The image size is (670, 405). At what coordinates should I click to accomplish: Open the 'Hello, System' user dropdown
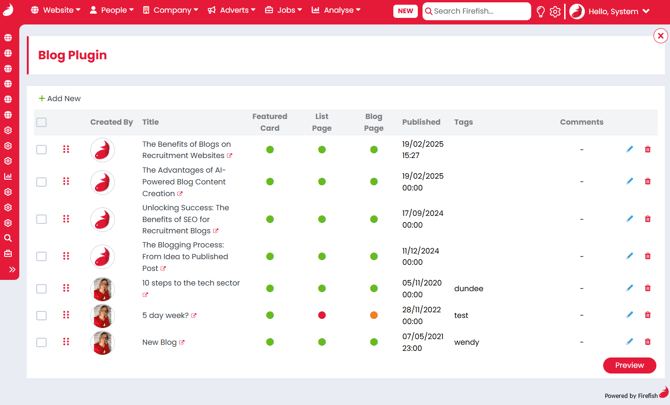[x=610, y=12]
